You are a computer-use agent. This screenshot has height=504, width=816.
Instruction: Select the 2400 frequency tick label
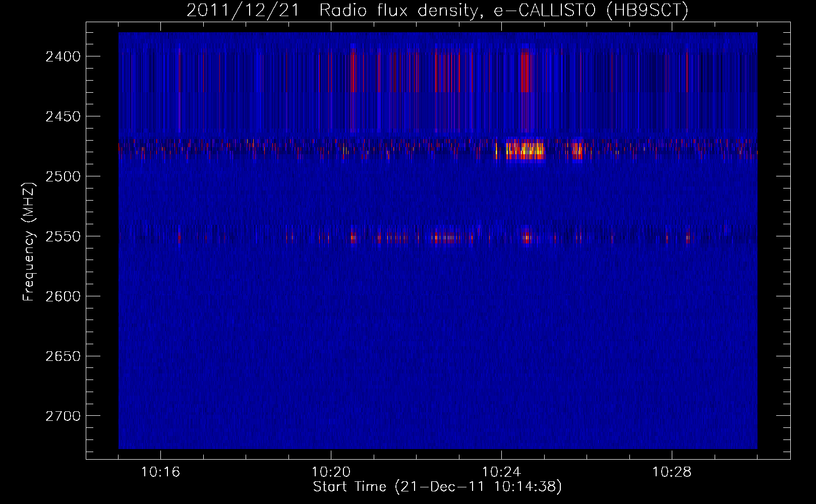point(63,56)
